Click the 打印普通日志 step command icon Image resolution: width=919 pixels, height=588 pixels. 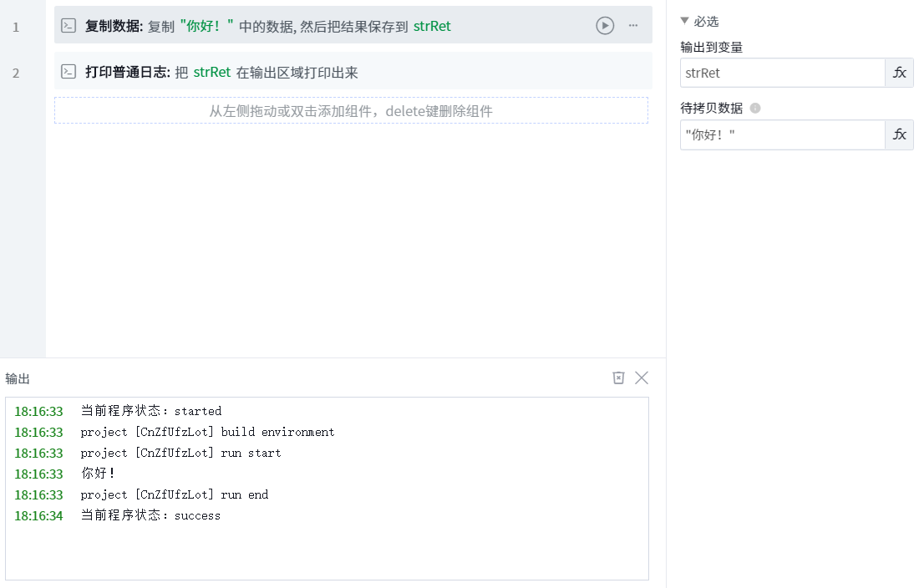tap(69, 72)
